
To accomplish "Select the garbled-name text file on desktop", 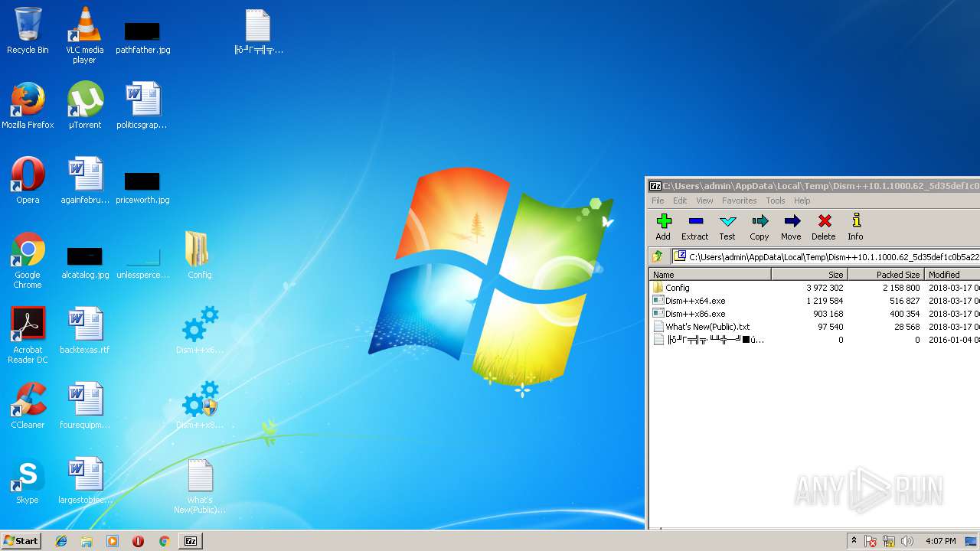I will click(x=258, y=31).
